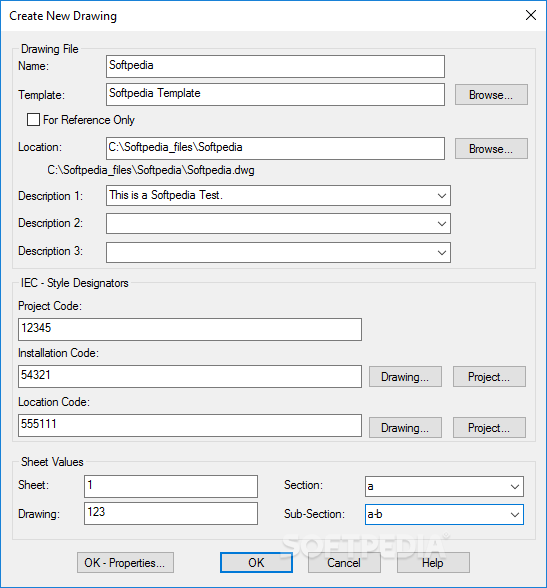547x588 pixels.
Task: Check the For Reference Only box
Action: tap(33, 120)
